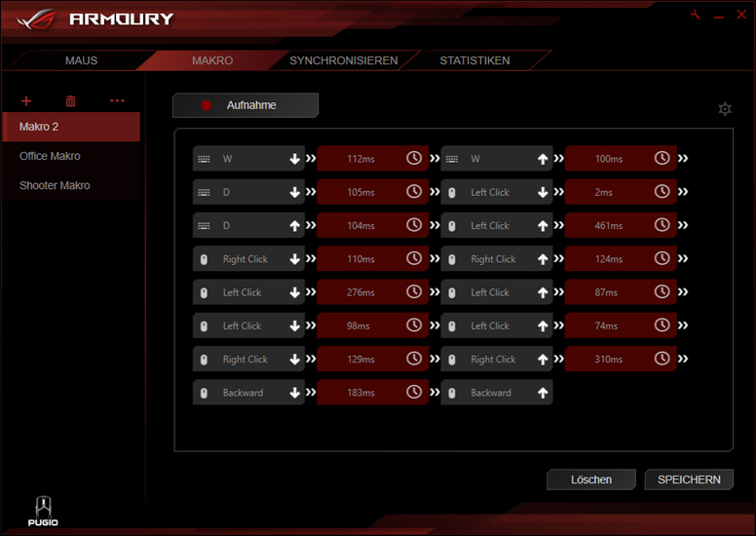Screen dimensions: 756x536
Task: Click mouse icon on Backward release step
Action: pos(452,393)
